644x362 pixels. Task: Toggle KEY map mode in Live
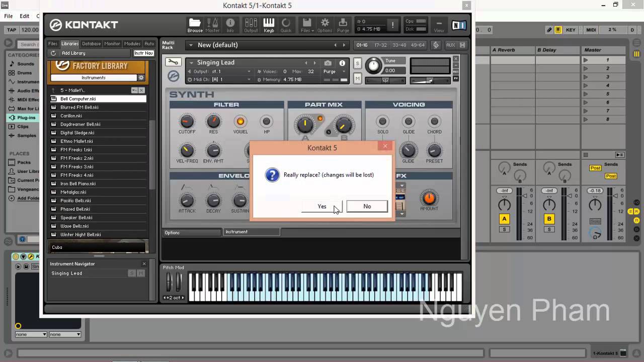coord(571,30)
